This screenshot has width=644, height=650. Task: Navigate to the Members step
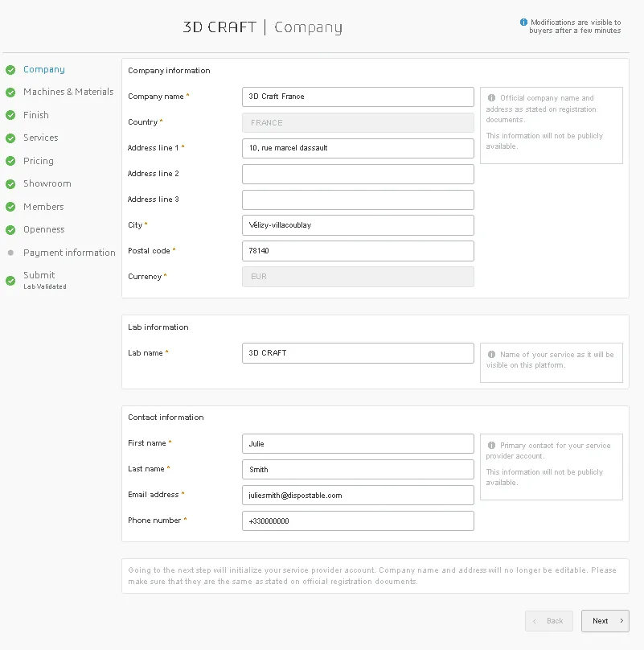(x=43, y=207)
